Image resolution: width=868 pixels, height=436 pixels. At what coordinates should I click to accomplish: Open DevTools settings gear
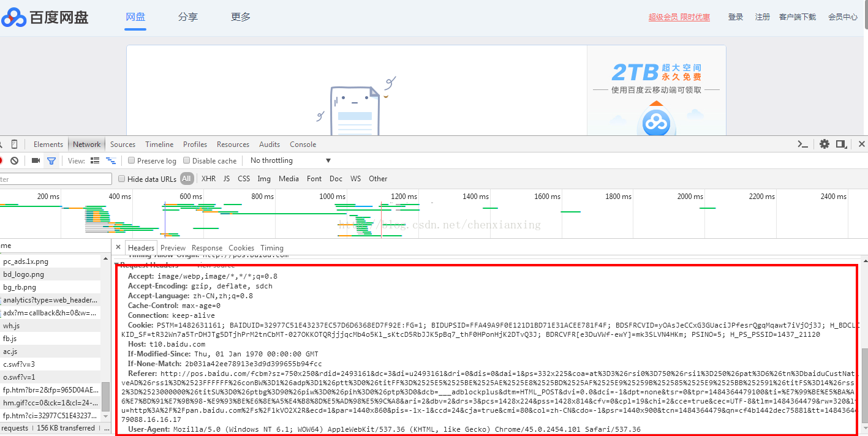(825, 144)
